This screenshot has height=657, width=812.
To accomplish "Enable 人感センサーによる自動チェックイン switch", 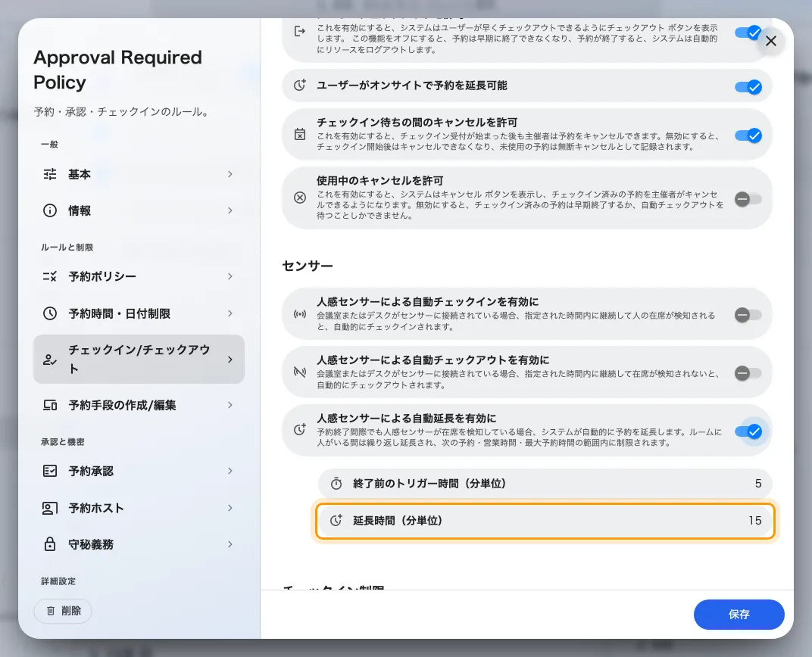I will pos(748,315).
